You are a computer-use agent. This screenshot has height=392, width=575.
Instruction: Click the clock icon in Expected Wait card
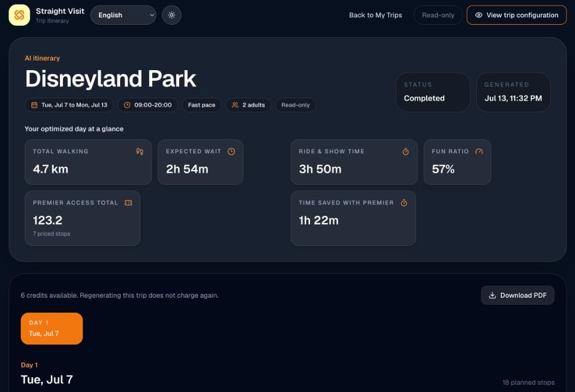click(231, 152)
